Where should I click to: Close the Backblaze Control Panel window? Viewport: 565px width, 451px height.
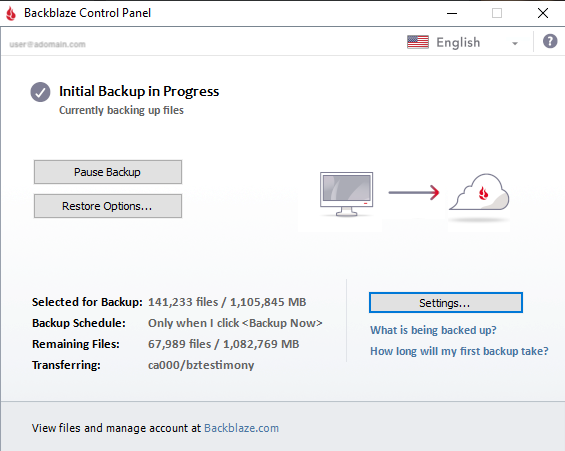click(543, 13)
